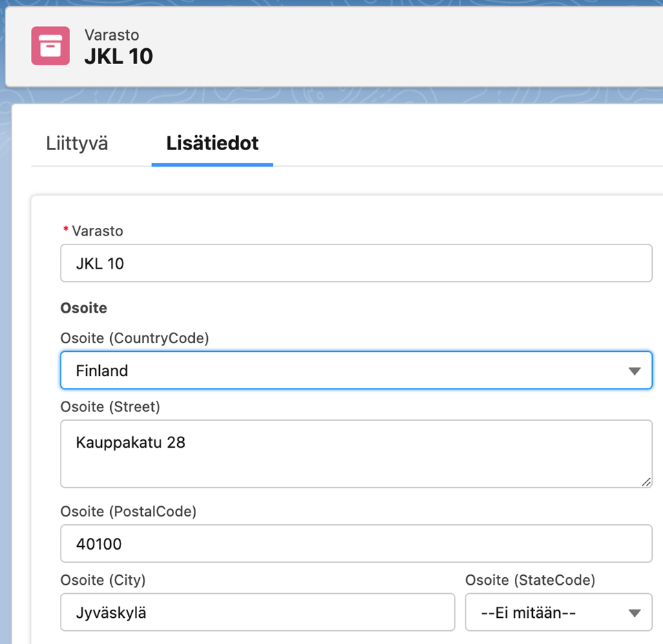Click the Osoite section heading
The image size is (663, 644).
click(x=84, y=308)
